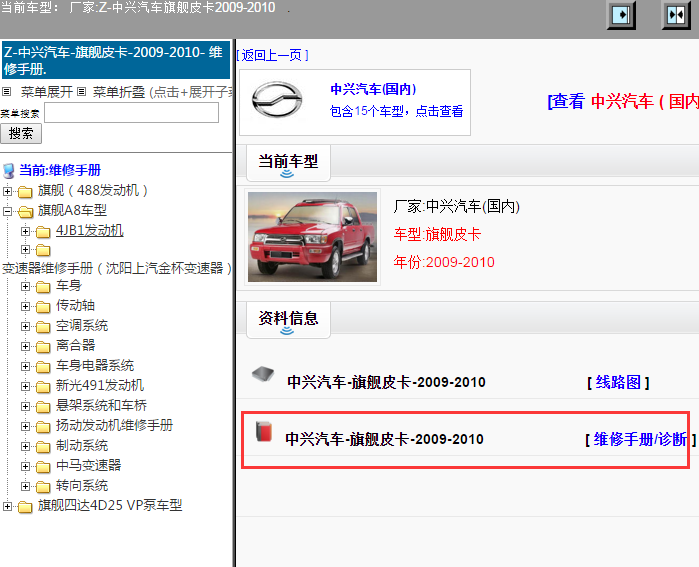Screen dimensions: 699x567
Task: Select the 4JB1发动机 tree label
Action: tap(90, 230)
